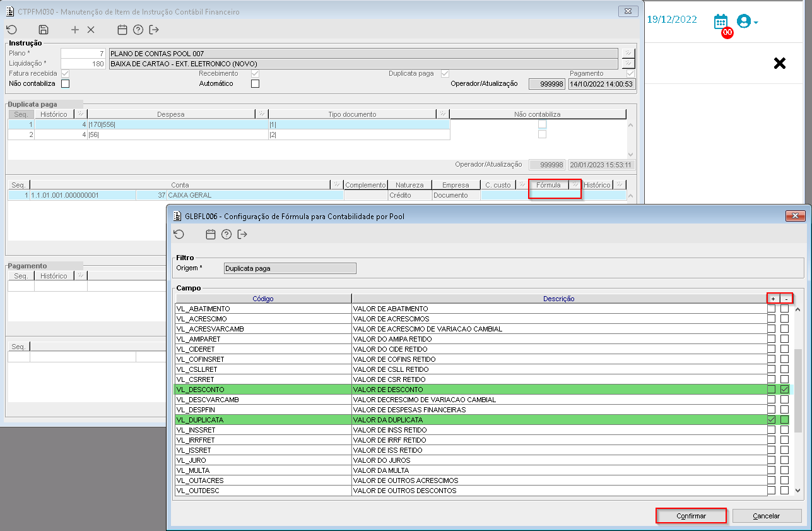Toggle the Automático checkbox

point(255,83)
